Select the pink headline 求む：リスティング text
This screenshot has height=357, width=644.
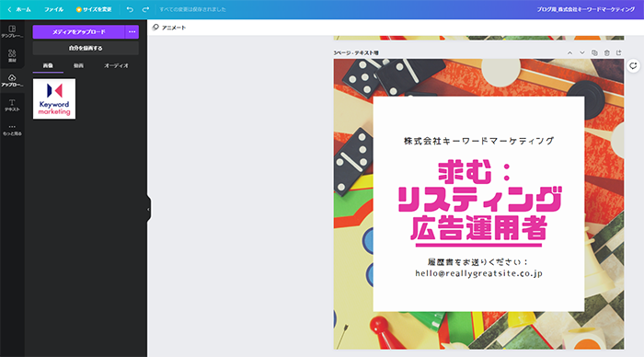478,186
